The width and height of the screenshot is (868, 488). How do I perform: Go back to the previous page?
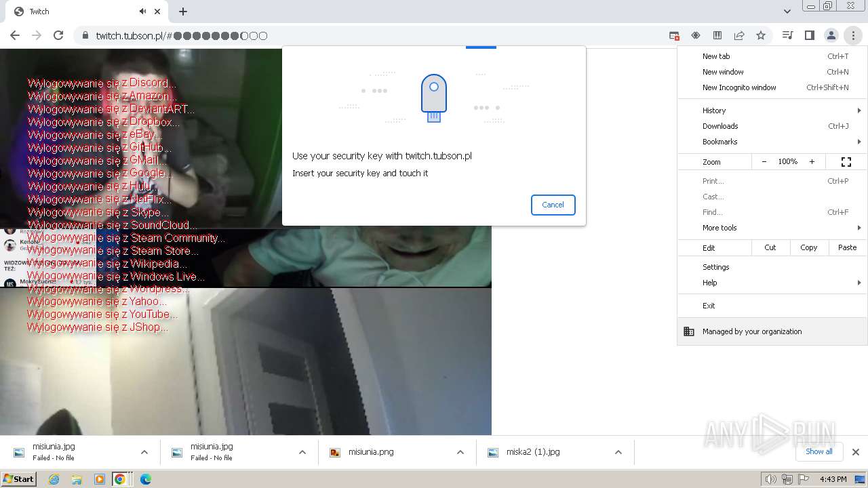[x=15, y=35]
